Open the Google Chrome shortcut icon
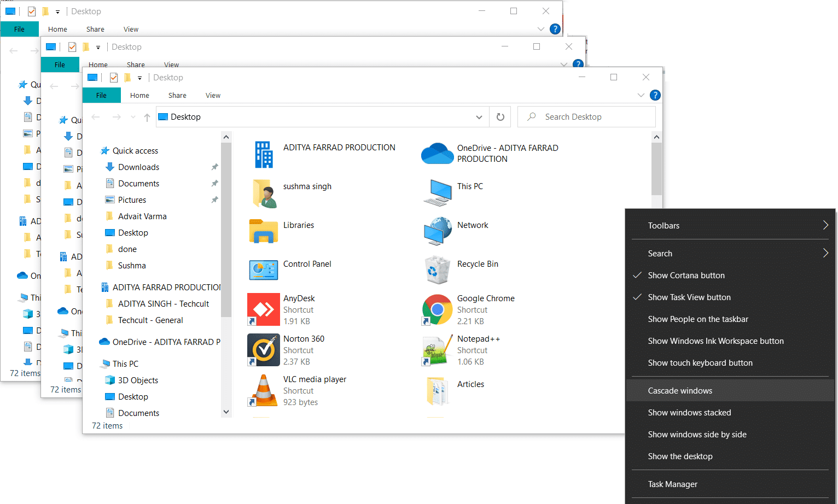Viewport: 838px width, 504px height. pos(437,309)
